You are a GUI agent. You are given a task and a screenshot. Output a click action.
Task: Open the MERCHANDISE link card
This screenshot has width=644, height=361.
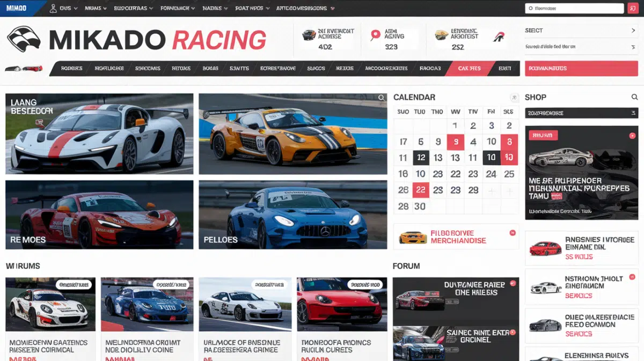456,237
